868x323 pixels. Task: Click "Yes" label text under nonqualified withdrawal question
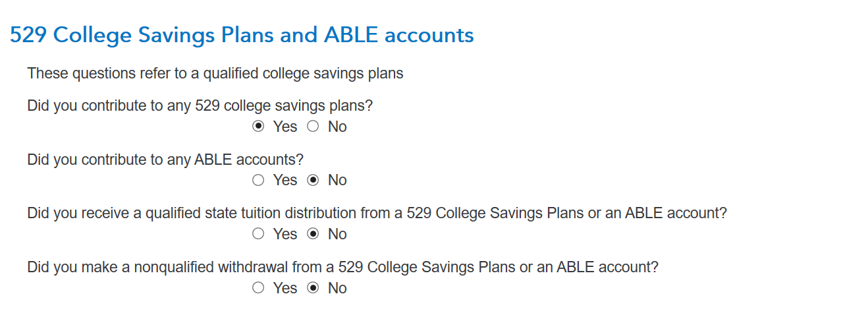[285, 289]
